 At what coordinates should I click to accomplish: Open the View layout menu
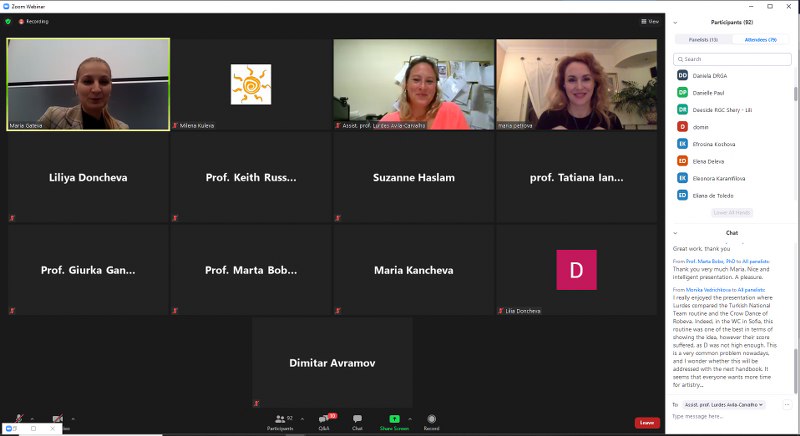coord(650,21)
